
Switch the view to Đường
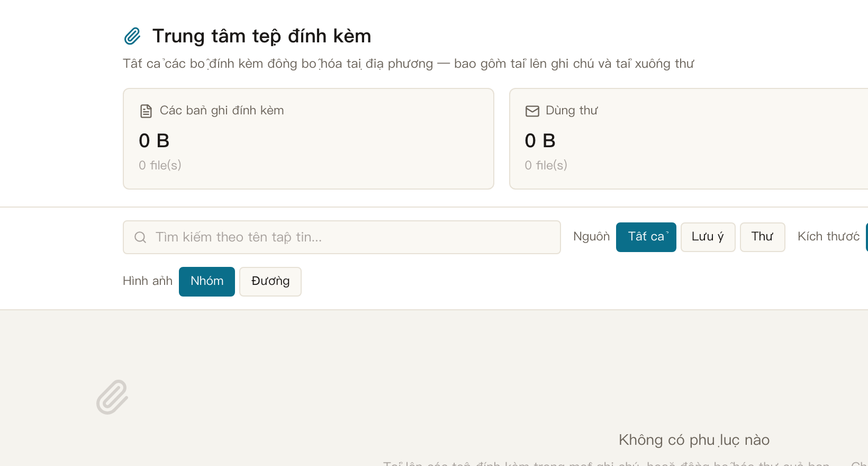click(270, 282)
